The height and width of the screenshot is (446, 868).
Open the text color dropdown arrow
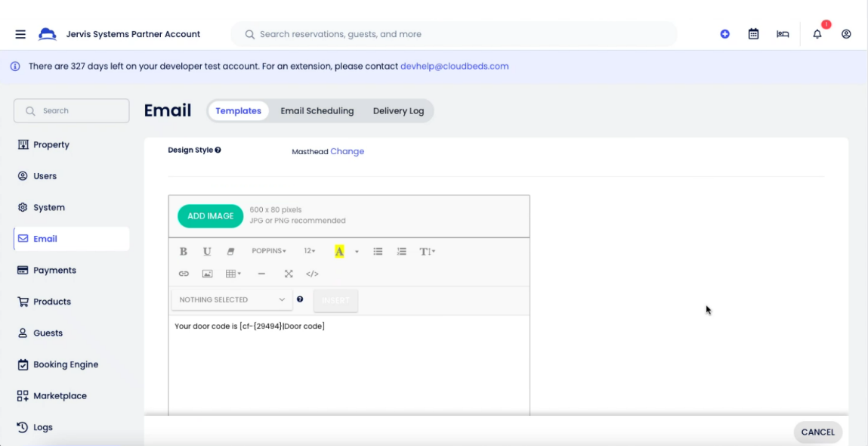(x=357, y=252)
